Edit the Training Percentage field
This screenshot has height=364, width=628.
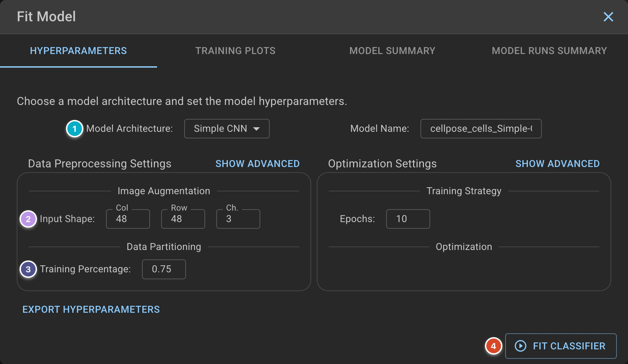point(164,269)
